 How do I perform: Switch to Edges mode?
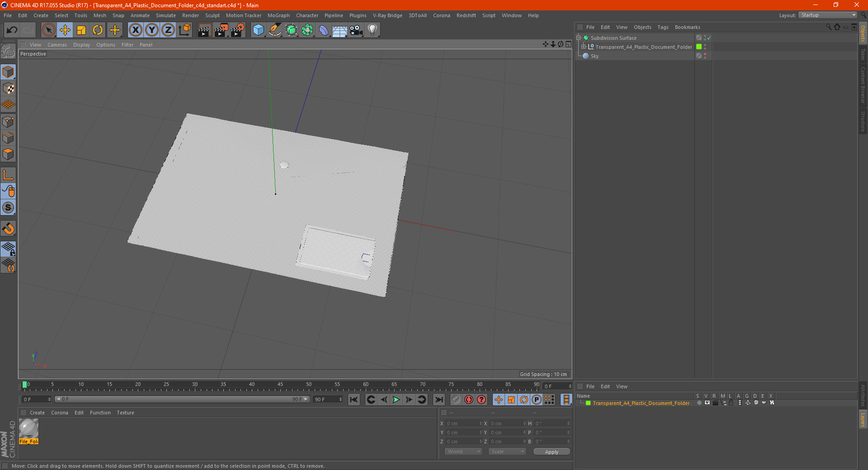click(x=8, y=138)
